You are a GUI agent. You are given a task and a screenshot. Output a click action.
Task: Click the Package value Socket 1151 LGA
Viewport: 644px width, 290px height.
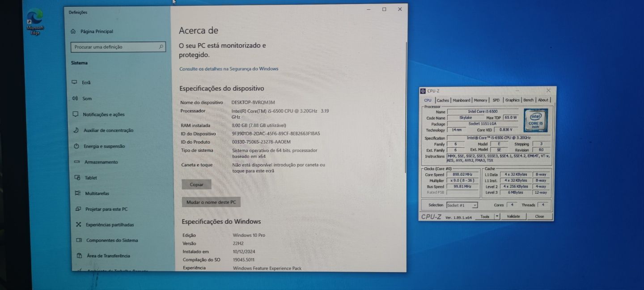tap(483, 124)
